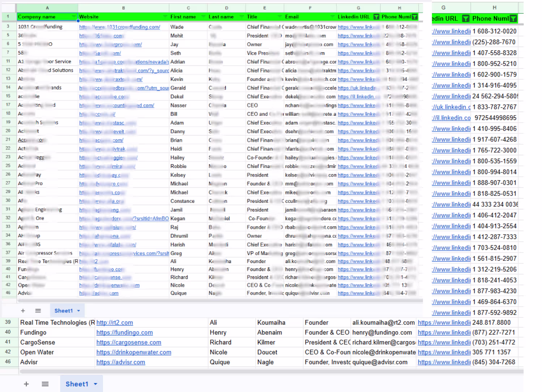Click filter icon beside enlarged Phone Numl header
The width and height of the screenshot is (542, 392).
513,18
